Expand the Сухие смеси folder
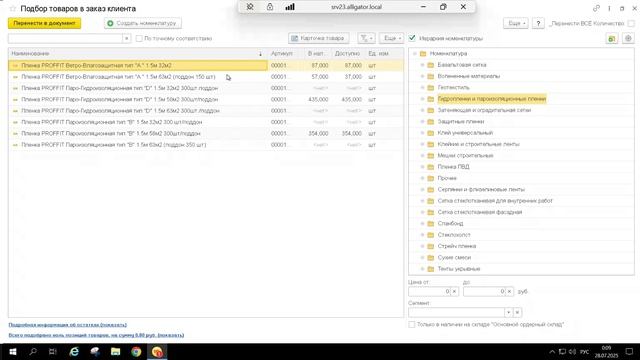This screenshot has height=360, width=640. (422, 257)
